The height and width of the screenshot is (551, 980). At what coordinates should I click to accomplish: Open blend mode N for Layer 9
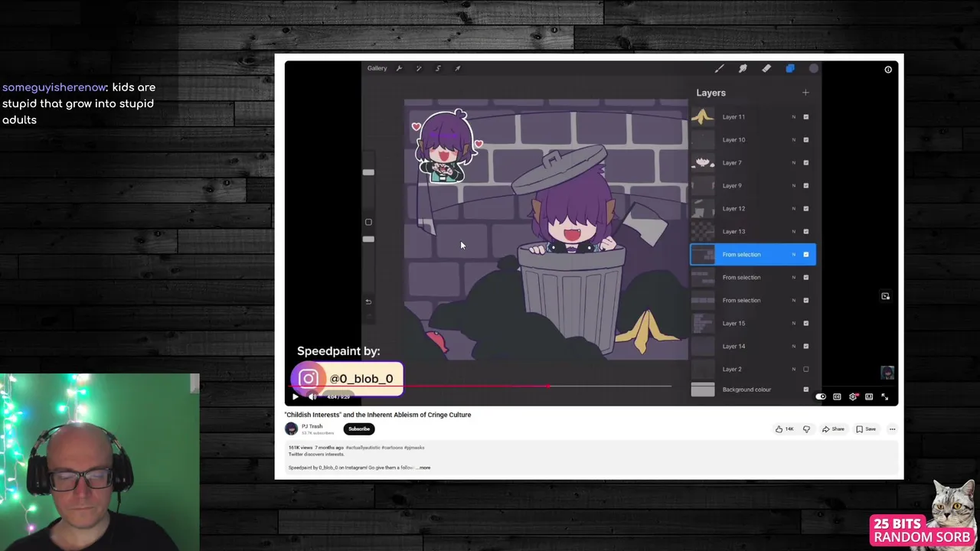pos(793,186)
